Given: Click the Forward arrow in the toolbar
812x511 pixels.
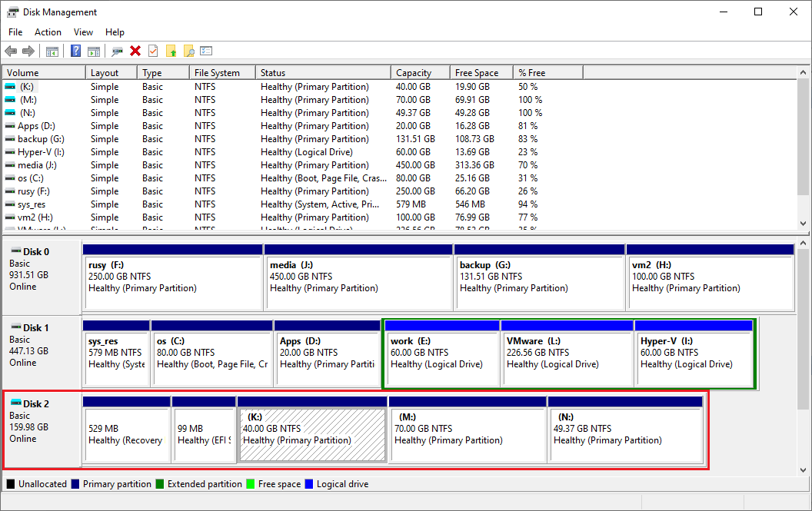Looking at the screenshot, I should coord(28,51).
